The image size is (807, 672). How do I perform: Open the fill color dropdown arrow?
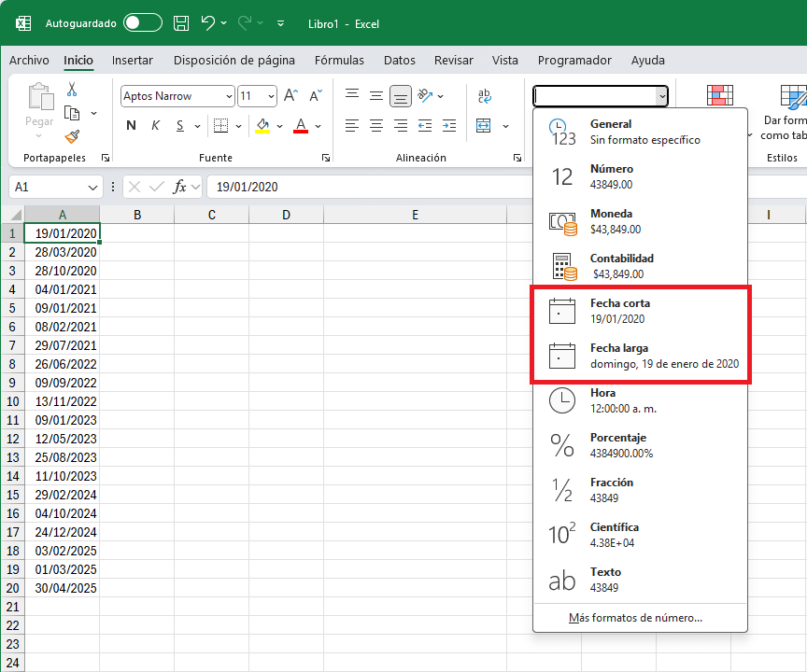[x=279, y=126]
